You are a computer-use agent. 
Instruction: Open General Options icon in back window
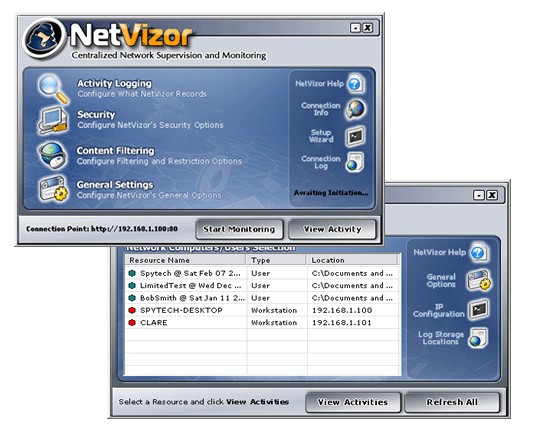(x=479, y=280)
